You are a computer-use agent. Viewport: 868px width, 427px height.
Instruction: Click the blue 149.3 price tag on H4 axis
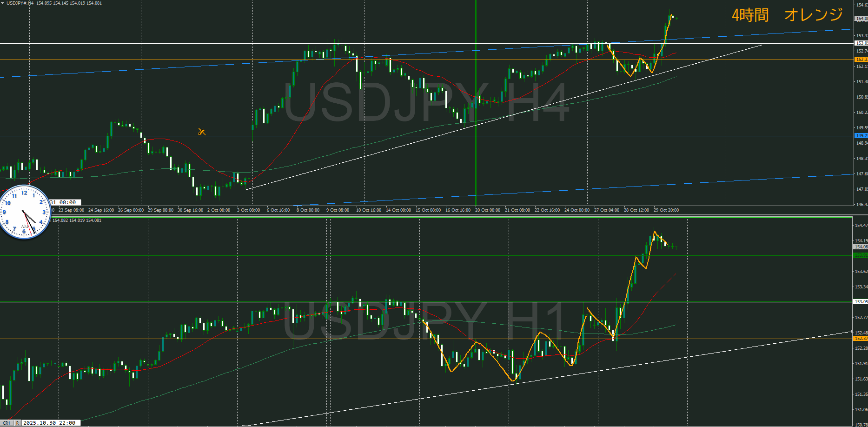click(861, 136)
